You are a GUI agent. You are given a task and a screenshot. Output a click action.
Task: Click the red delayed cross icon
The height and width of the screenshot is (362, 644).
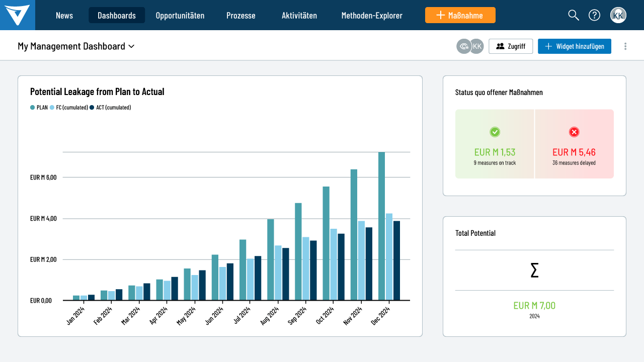pos(574,132)
